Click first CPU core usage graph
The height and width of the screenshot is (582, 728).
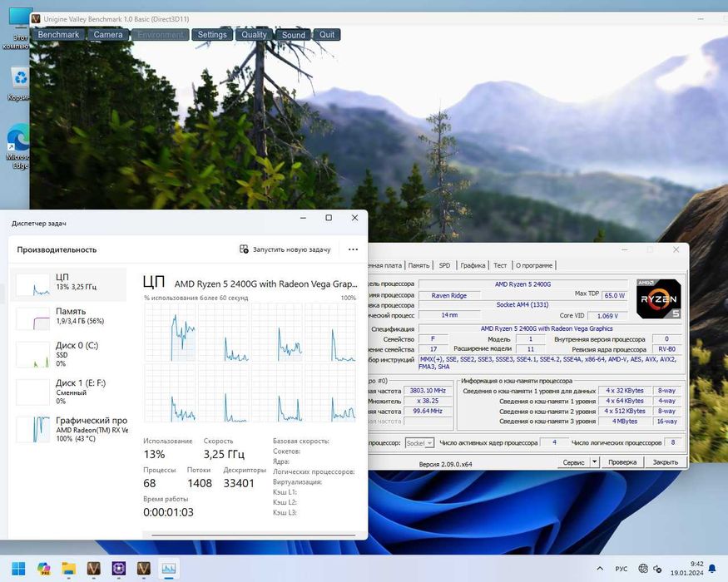170,333
